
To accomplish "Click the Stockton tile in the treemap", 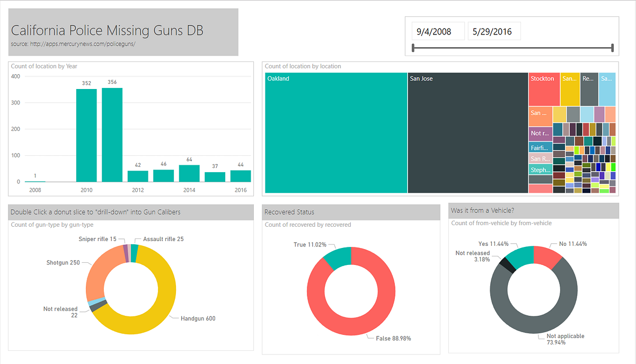I will [544, 88].
